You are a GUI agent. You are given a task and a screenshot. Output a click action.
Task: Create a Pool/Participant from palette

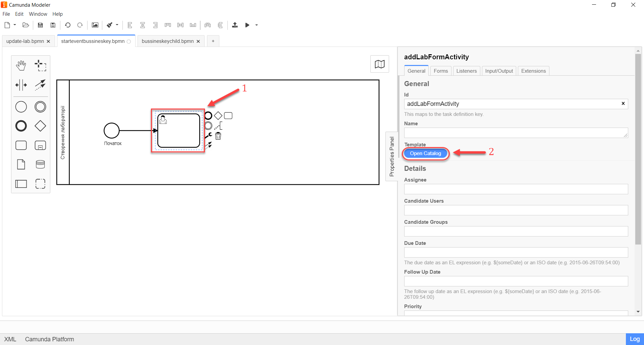pos(21,184)
